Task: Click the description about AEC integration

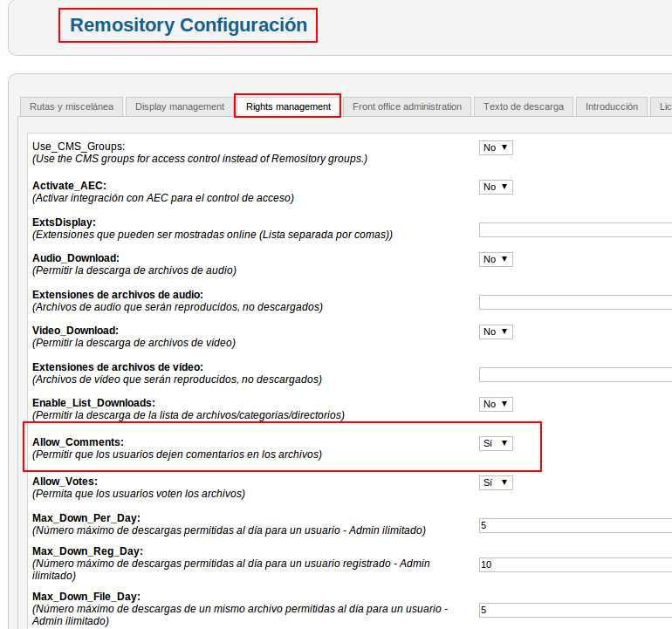Action: click(x=163, y=198)
